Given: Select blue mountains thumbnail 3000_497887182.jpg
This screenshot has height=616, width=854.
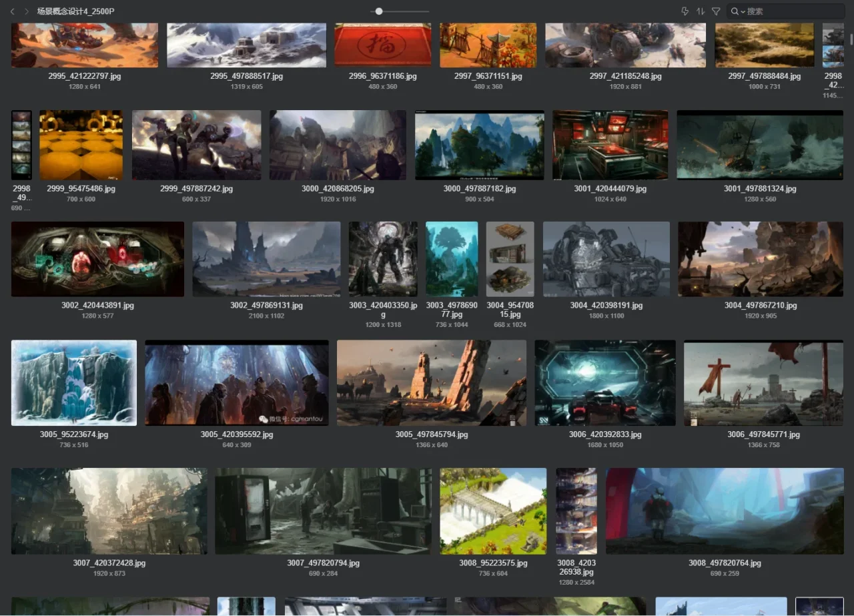Looking at the screenshot, I should 480,145.
